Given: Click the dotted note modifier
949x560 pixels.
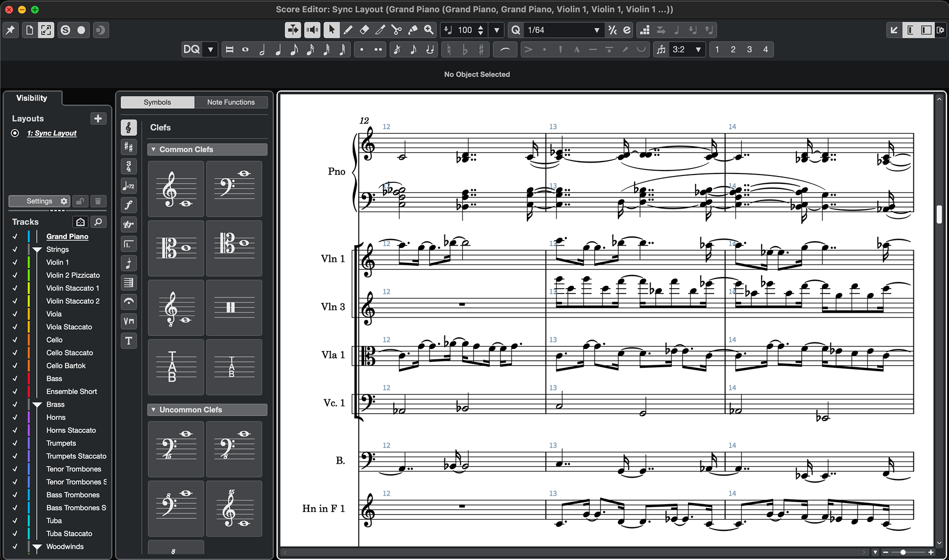Looking at the screenshot, I should point(362,49).
